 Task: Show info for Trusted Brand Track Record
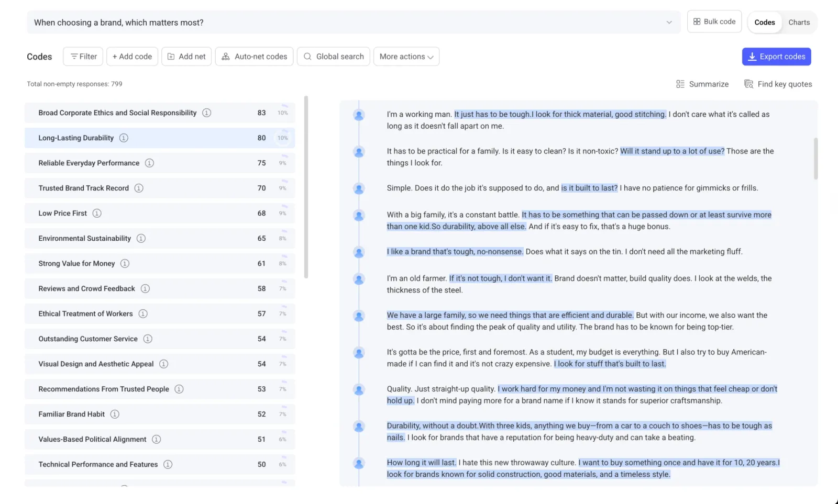coord(139,188)
